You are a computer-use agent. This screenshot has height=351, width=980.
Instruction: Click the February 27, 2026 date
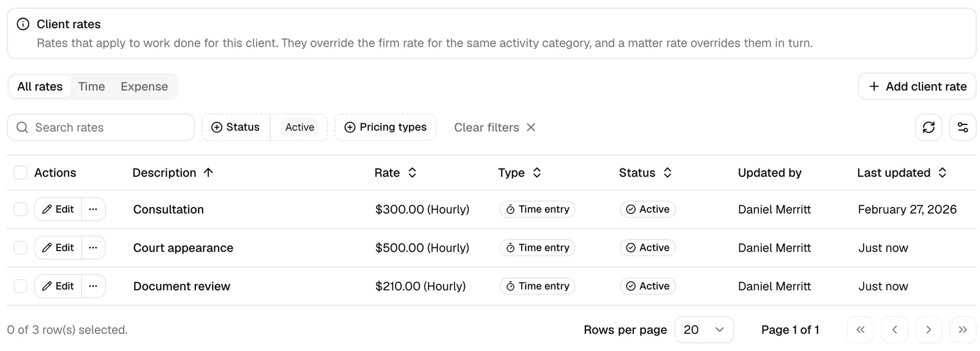pyautogui.click(x=907, y=209)
